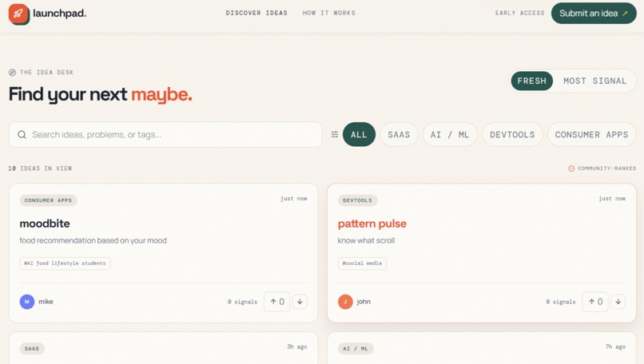The width and height of the screenshot is (644, 364).
Task: Click the '0 signals' text on moodbite card
Action: pos(242,302)
